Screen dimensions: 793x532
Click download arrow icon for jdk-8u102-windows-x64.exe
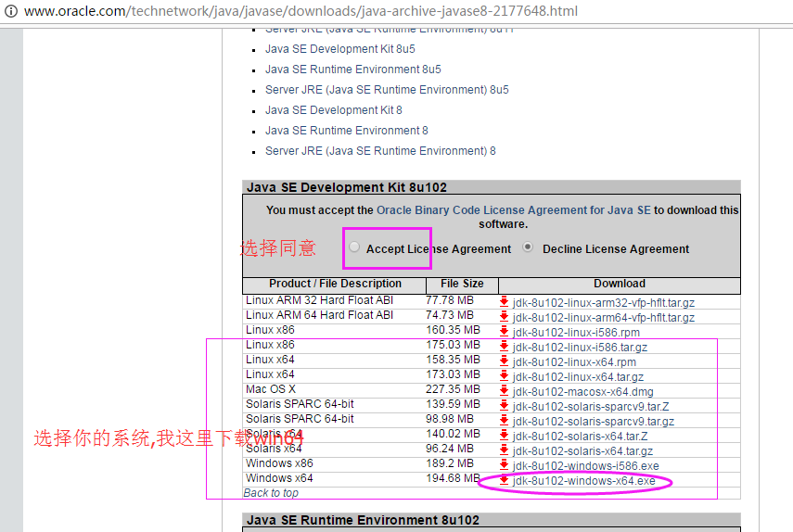pyautogui.click(x=504, y=480)
